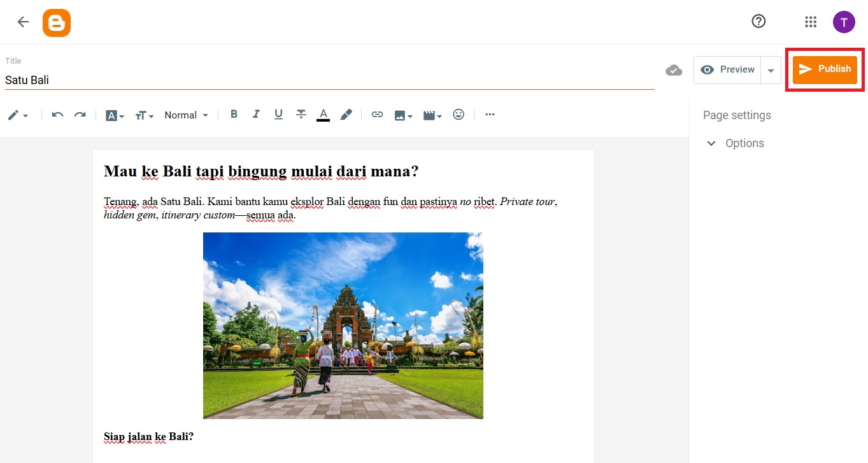
Task: Click the Title field showing Satu Bali
Action: tap(191, 80)
